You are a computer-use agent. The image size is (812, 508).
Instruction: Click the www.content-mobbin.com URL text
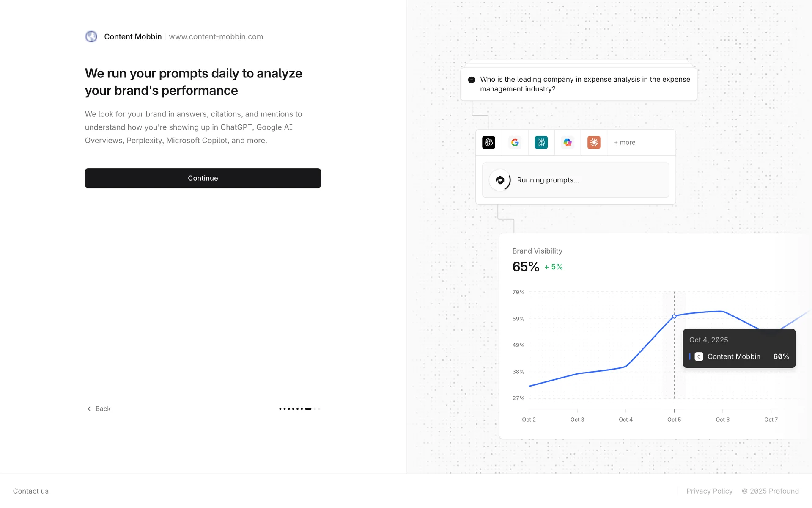coord(216,37)
